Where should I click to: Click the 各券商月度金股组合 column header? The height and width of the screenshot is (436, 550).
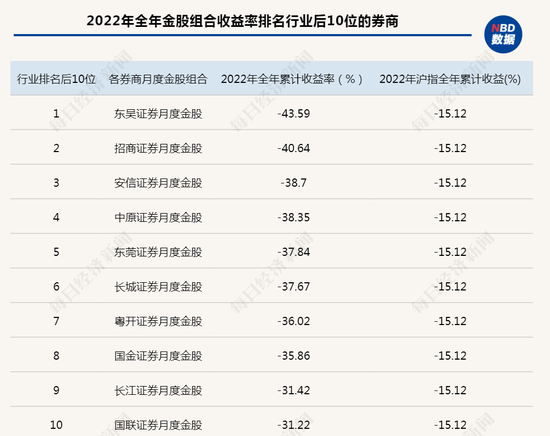158,79
